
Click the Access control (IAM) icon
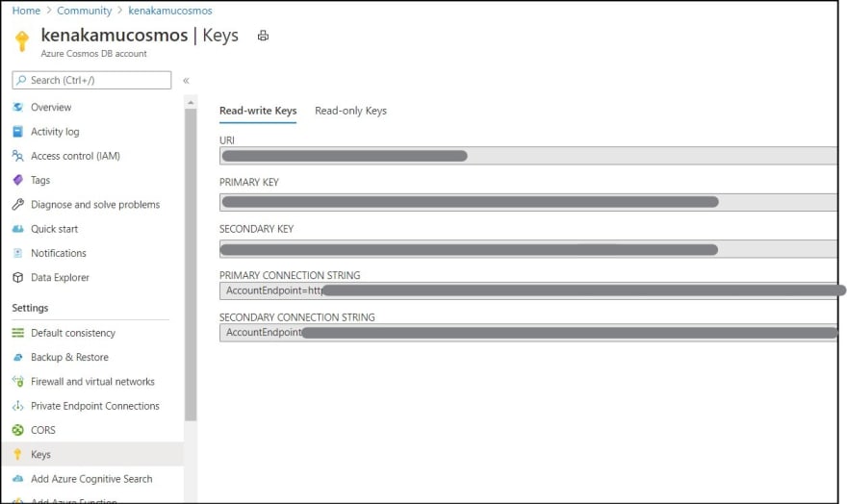pos(18,156)
